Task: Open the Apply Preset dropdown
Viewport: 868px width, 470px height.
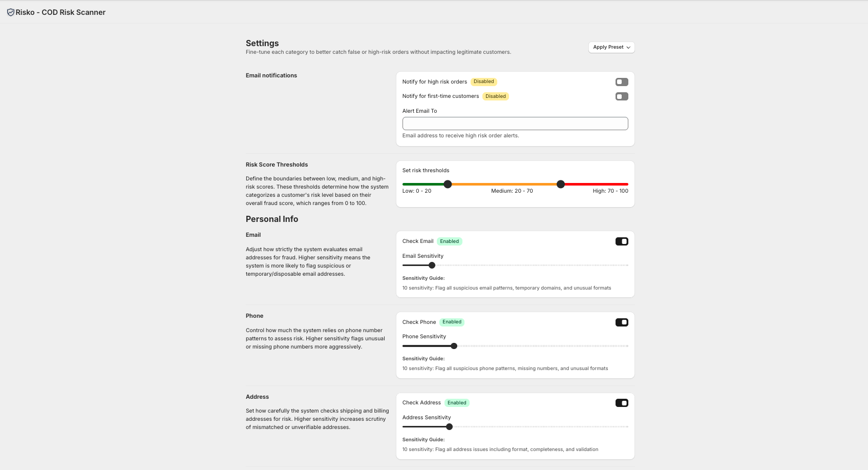Action: click(611, 47)
